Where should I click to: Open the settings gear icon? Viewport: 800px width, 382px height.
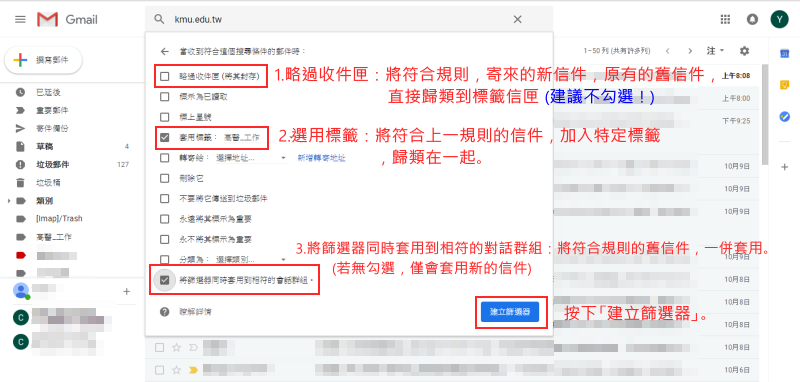(744, 51)
